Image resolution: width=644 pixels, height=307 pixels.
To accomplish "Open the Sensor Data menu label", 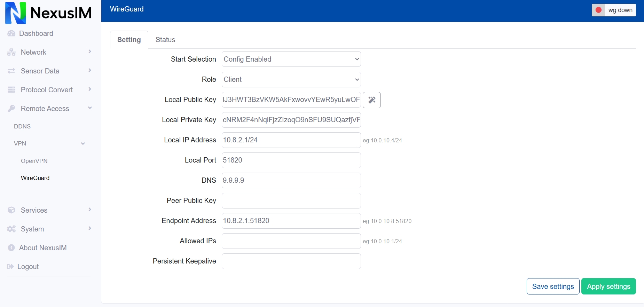I will tap(40, 71).
